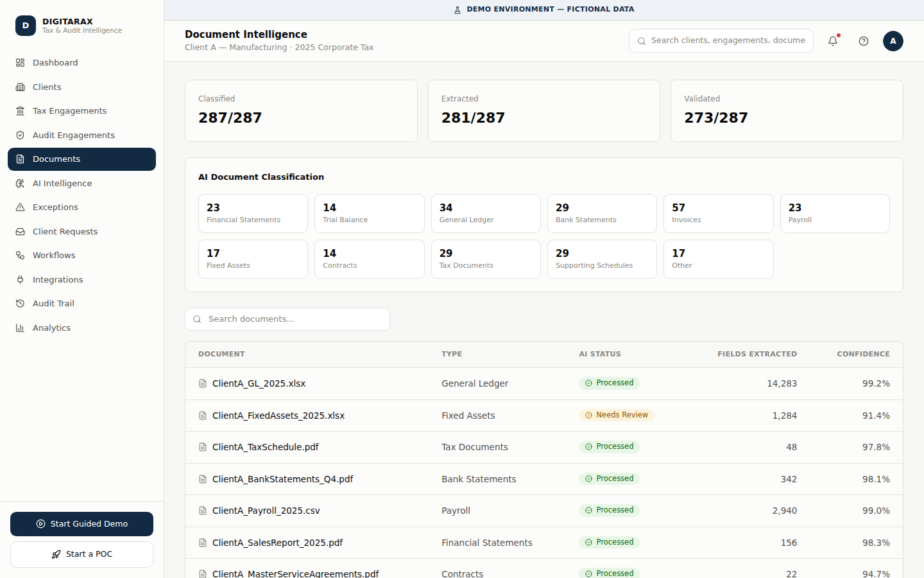This screenshot has height=578, width=924.
Task: Click the Tax Engagements bank icon
Action: (20, 111)
